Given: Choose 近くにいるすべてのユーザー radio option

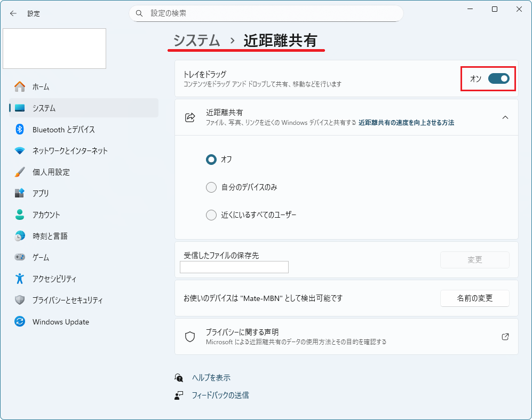Looking at the screenshot, I should pyautogui.click(x=211, y=215).
